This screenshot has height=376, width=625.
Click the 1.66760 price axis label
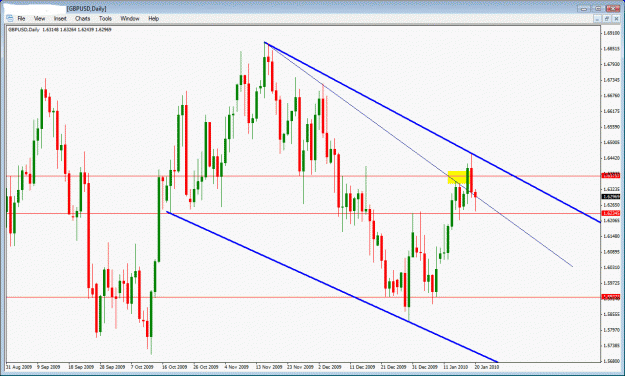tap(611, 95)
